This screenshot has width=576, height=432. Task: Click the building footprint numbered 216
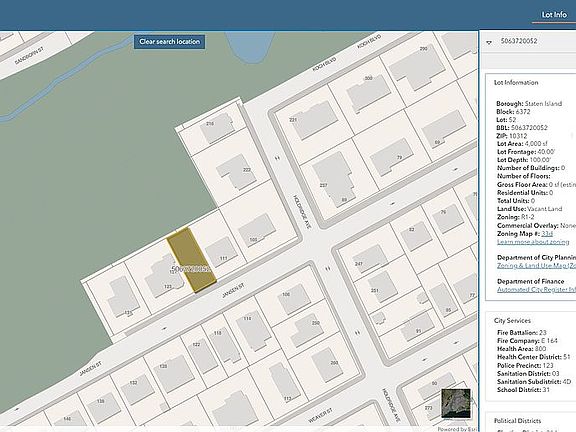pos(217,127)
